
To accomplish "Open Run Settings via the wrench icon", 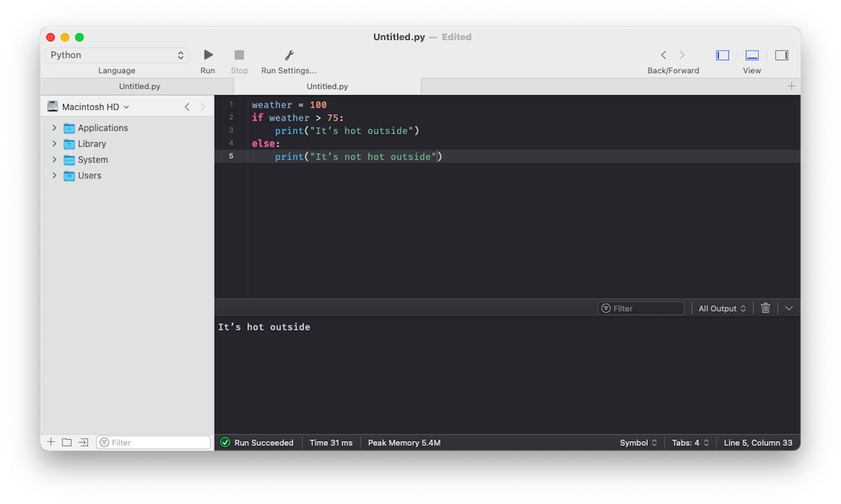I will pos(288,55).
